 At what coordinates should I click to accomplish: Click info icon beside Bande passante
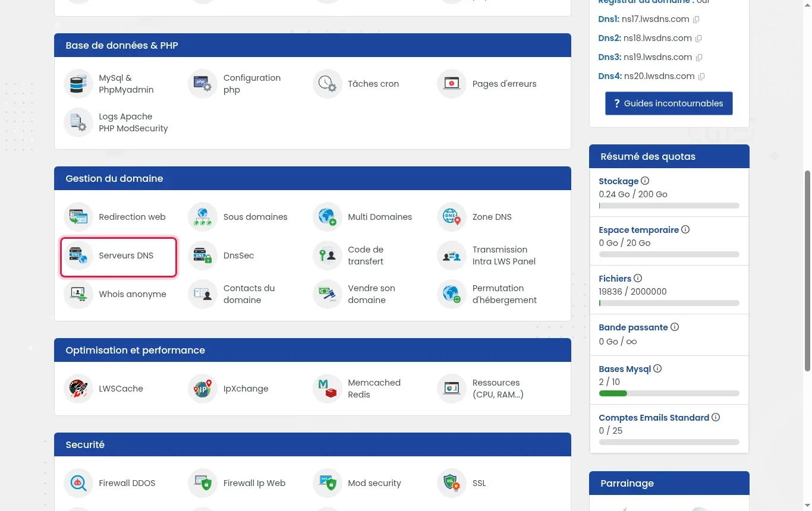(x=675, y=327)
